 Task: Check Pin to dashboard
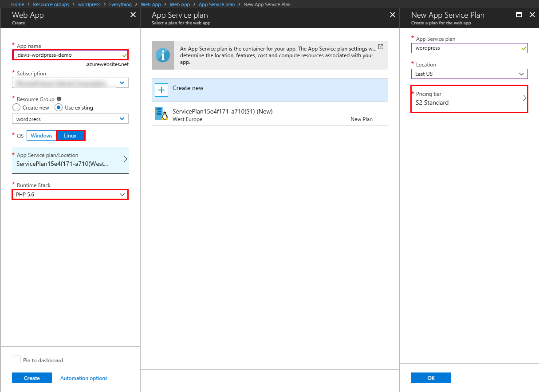[17, 360]
